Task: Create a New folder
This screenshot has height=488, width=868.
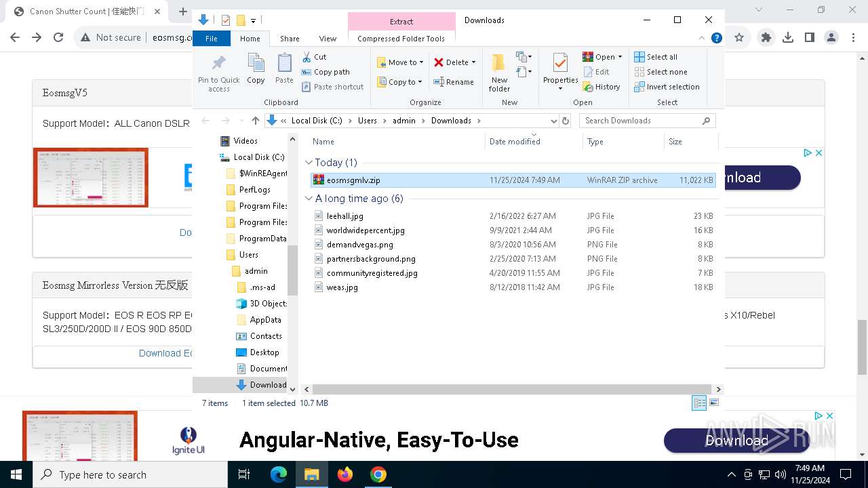Action: coord(499,73)
